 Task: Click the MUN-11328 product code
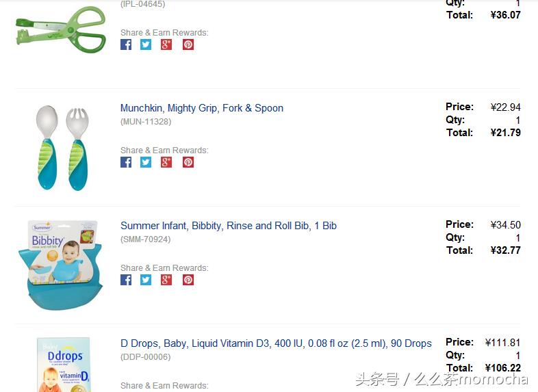[x=146, y=122]
